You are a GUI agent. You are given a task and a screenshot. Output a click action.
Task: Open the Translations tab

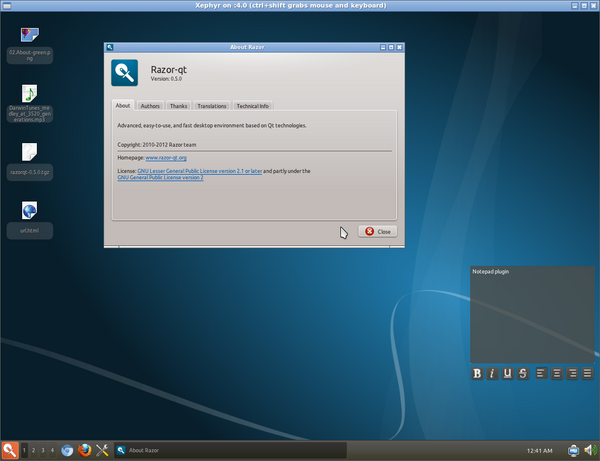coord(211,105)
